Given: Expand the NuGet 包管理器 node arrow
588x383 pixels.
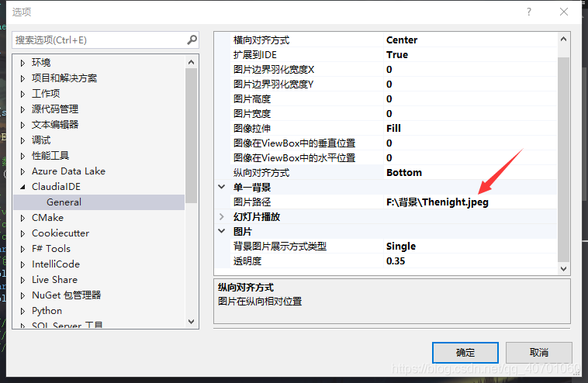Looking at the screenshot, I should pyautogui.click(x=22, y=295).
